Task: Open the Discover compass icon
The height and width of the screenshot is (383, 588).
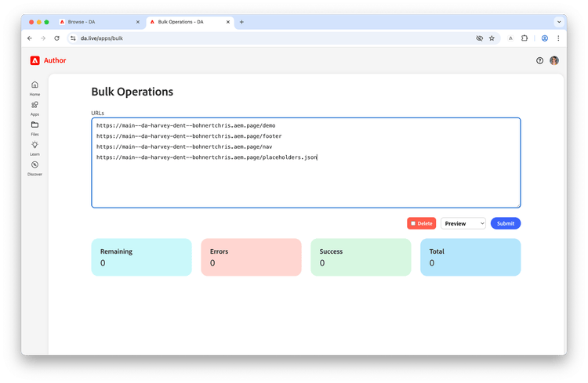Action: click(x=34, y=165)
